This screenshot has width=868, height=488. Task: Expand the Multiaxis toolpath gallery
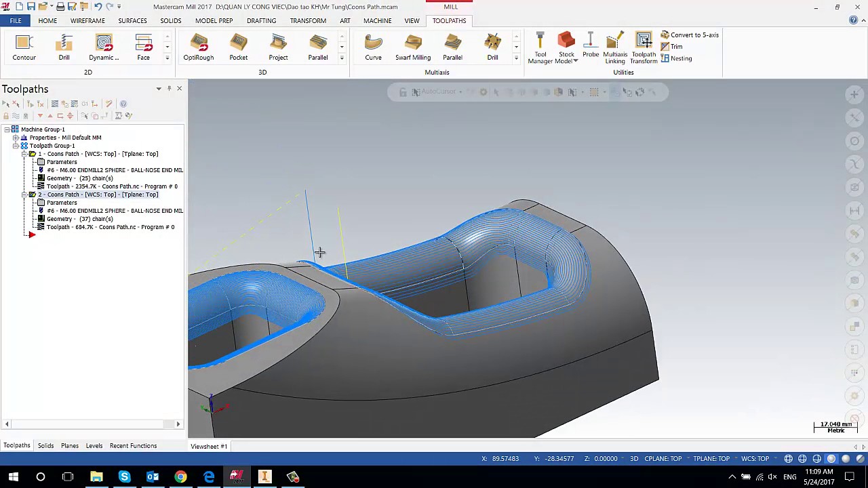click(x=516, y=58)
